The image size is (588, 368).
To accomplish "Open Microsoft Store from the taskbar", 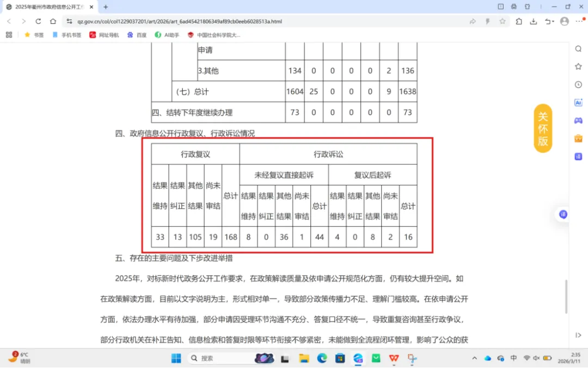I will pyautogui.click(x=340, y=358).
